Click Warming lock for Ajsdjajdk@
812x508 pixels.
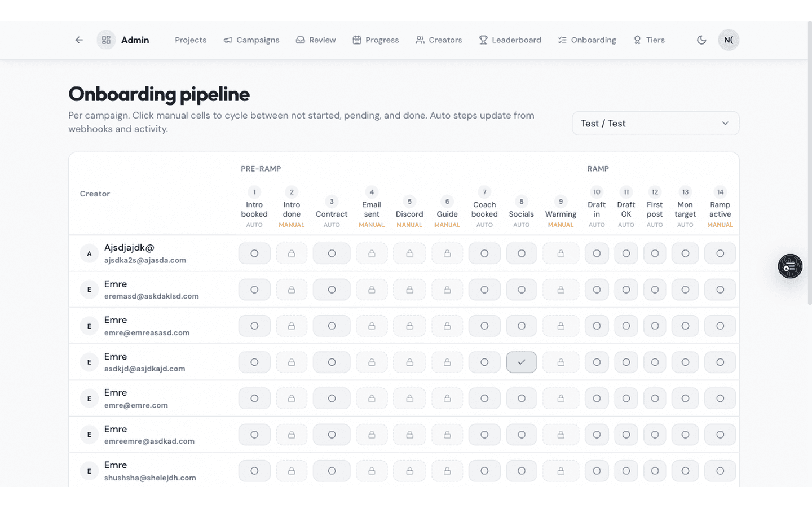[x=561, y=253]
